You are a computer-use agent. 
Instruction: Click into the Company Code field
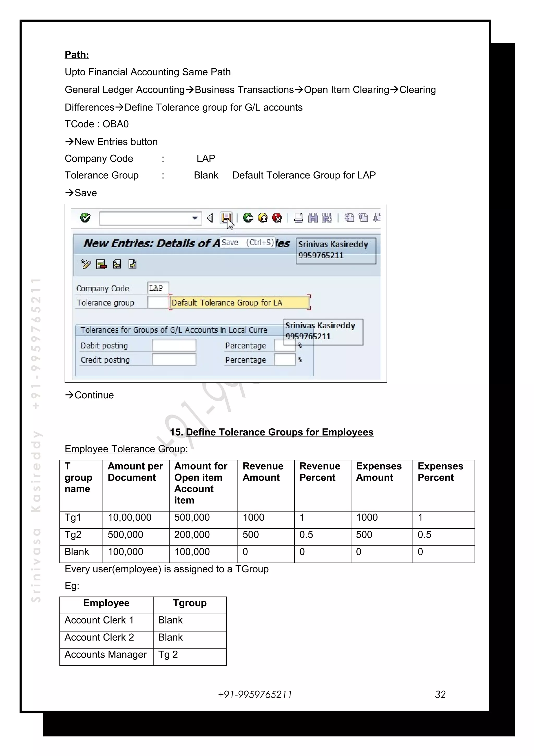click(x=158, y=288)
